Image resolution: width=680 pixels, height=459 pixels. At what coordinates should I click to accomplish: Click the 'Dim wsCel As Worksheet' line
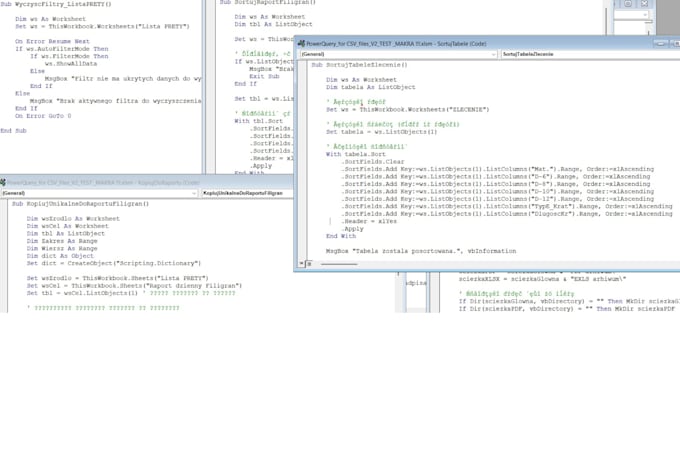(x=68, y=226)
